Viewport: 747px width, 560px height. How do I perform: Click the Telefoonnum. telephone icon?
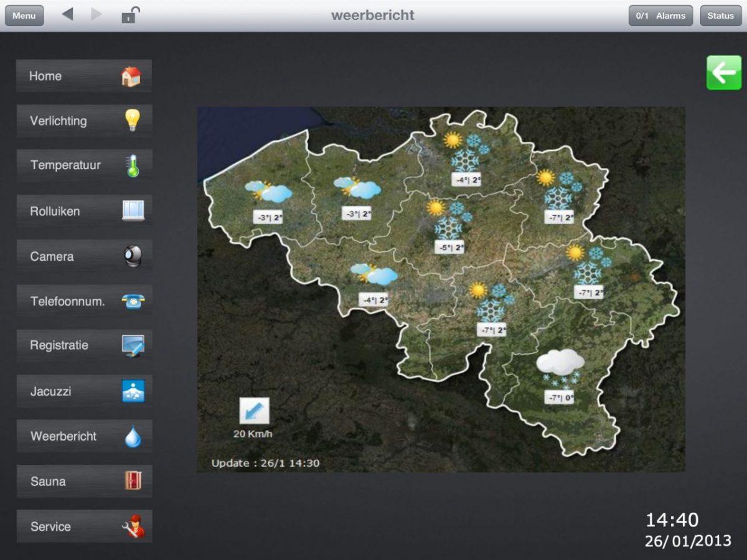point(133,302)
